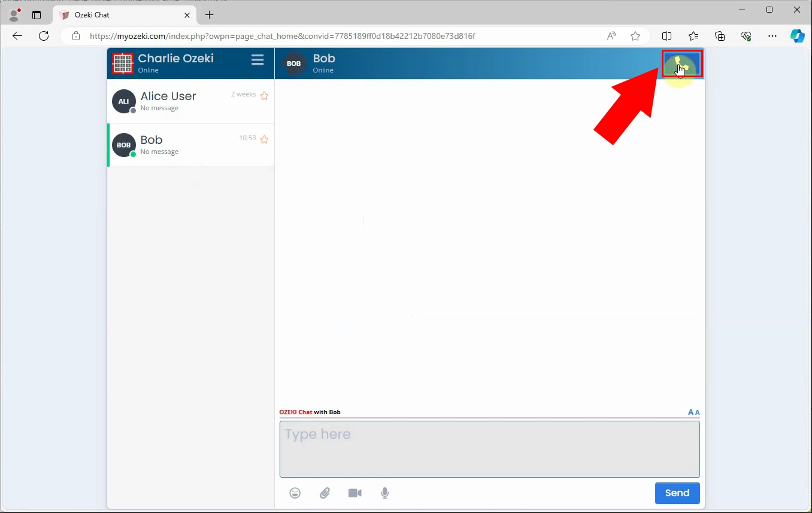Select the Ozeki Chat browser tab

click(125, 15)
